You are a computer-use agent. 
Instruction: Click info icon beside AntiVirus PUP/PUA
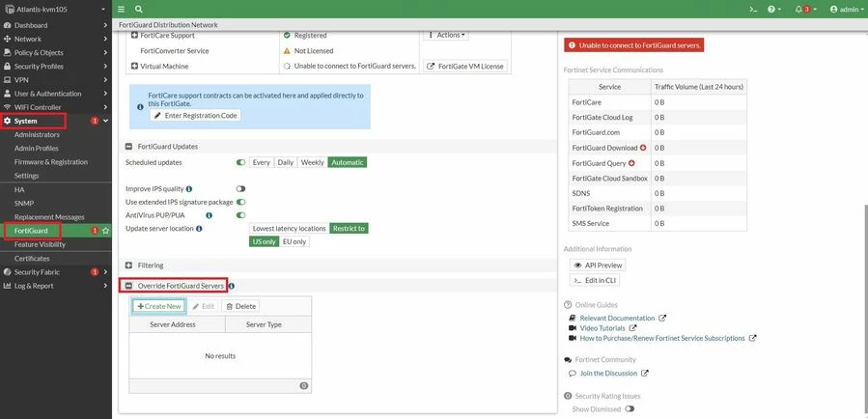pyautogui.click(x=210, y=214)
